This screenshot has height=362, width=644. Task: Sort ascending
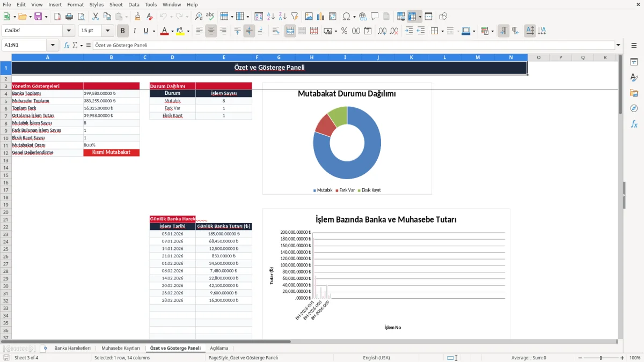[270, 17]
